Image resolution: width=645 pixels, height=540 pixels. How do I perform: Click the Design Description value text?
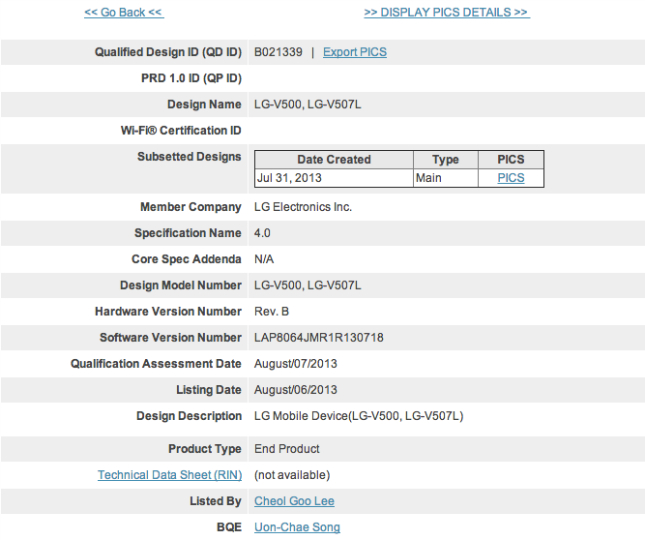coord(358,416)
